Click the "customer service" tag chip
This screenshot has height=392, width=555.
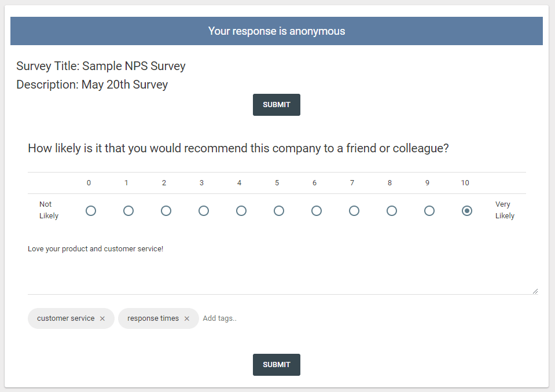[x=65, y=318]
